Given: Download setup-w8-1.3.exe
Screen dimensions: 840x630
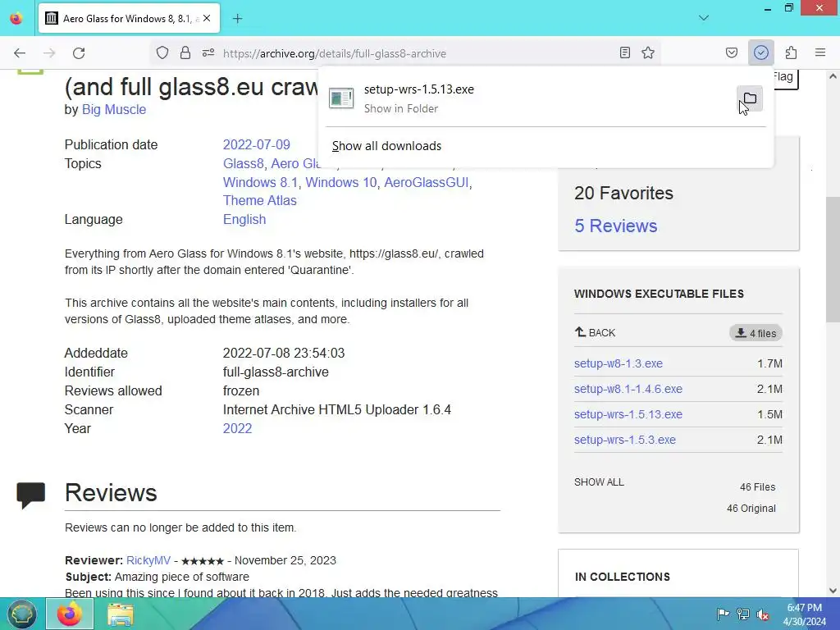Looking at the screenshot, I should [x=619, y=363].
